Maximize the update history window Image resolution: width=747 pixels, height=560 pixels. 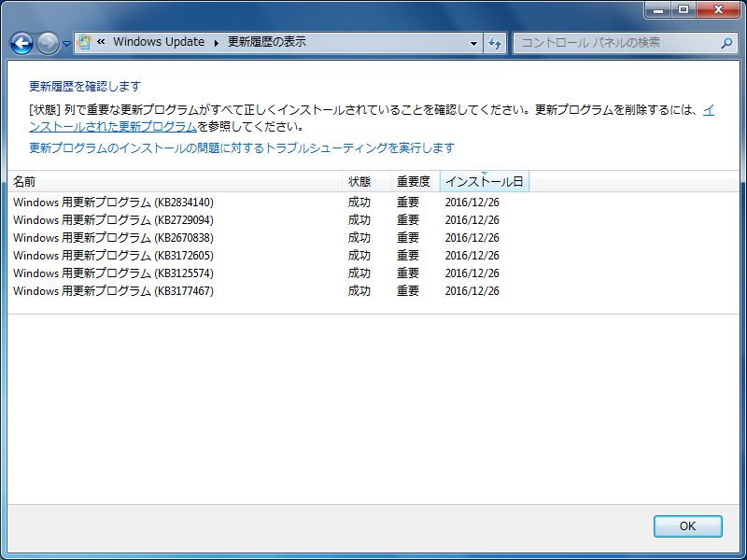(684, 9)
